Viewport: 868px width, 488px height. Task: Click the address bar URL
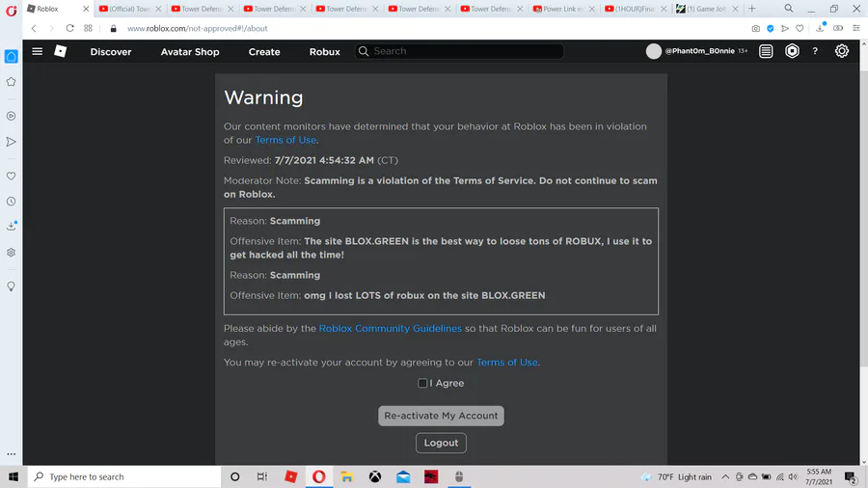197,28
